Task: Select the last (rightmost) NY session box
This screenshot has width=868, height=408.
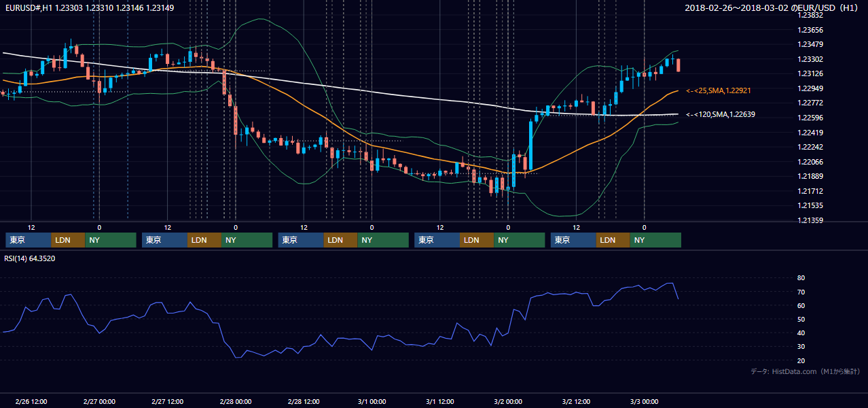Action: pyautogui.click(x=655, y=240)
